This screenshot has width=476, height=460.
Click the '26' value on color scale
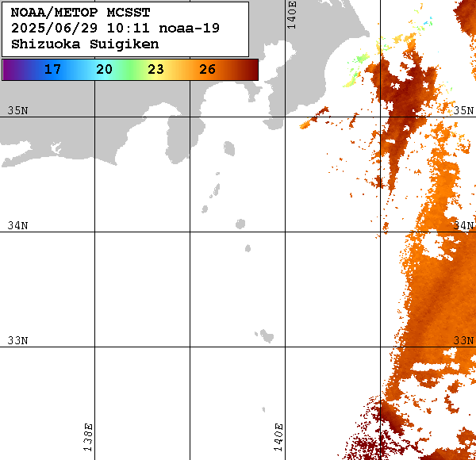click(207, 70)
